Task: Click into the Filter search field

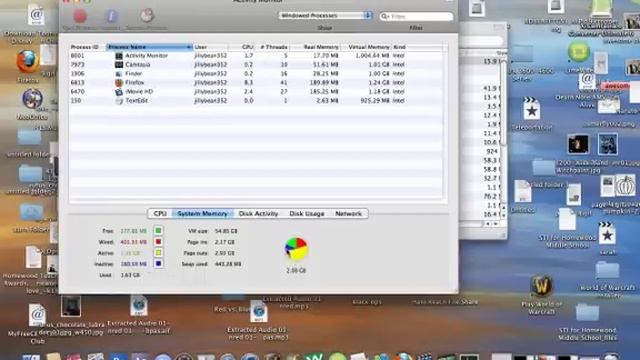Action: point(416,16)
